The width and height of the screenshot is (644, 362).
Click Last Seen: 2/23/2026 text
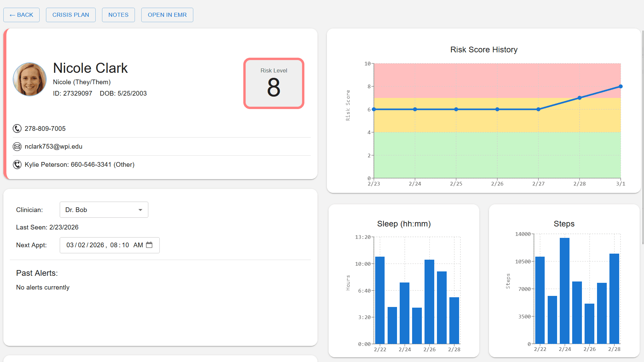point(47,227)
